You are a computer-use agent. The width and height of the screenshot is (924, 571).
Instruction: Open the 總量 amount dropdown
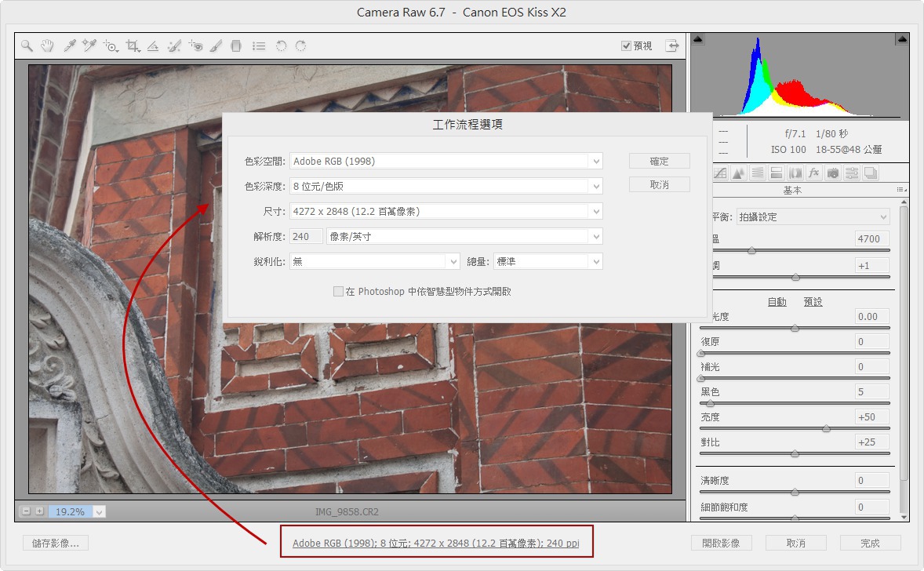pos(548,261)
